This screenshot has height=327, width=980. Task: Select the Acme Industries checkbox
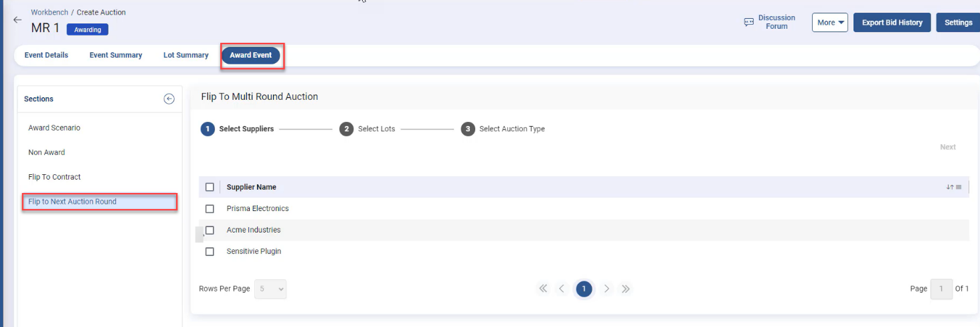pos(210,230)
